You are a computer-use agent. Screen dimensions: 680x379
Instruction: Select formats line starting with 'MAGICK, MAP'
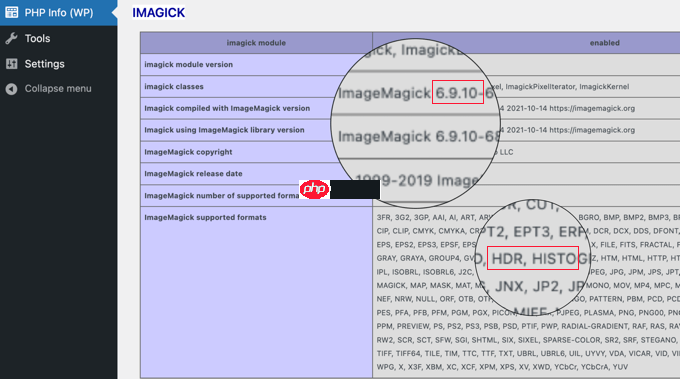pyautogui.click(x=528, y=286)
